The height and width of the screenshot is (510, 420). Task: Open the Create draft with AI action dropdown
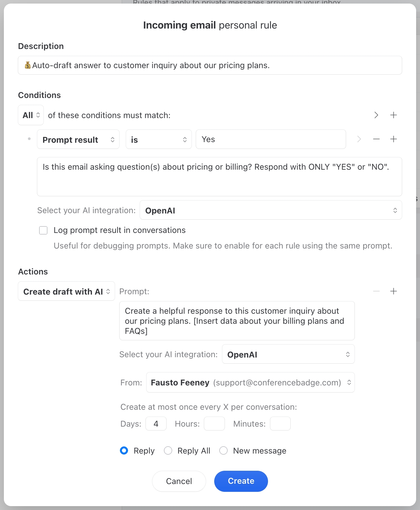(66, 291)
